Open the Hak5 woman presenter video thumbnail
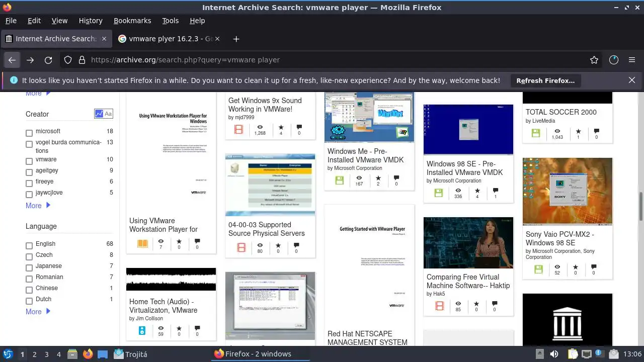The width and height of the screenshot is (644, 362). (x=468, y=243)
